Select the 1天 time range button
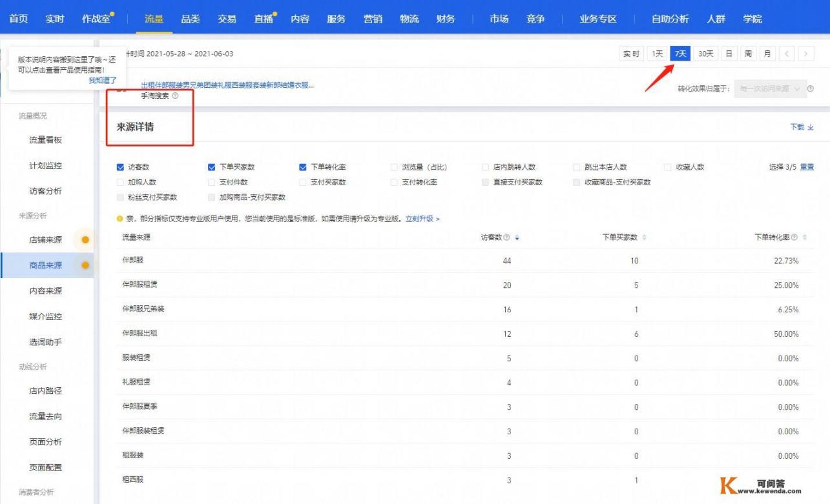Screen dimensions: 830x504 657,54
